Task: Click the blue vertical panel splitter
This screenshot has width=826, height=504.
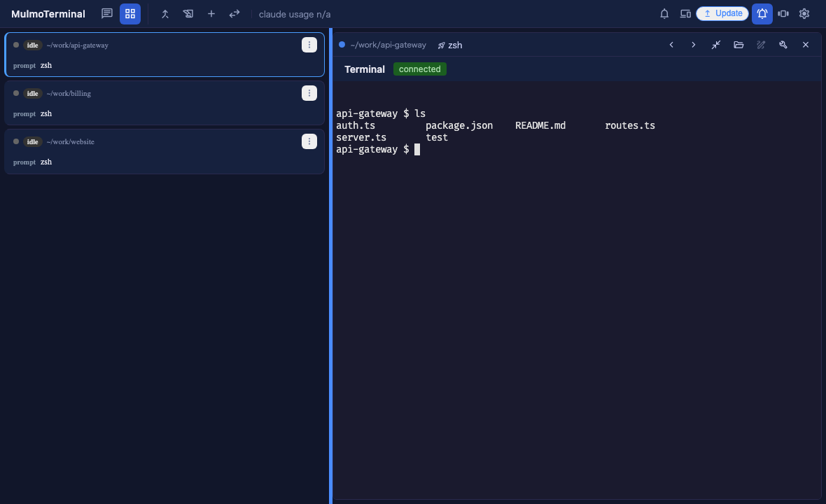Action: 331,266
